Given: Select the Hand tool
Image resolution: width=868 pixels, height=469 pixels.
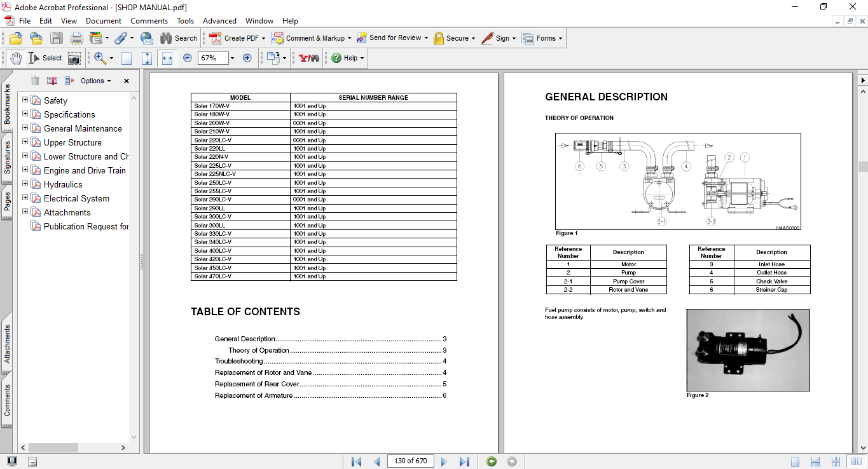Looking at the screenshot, I should 15,58.
